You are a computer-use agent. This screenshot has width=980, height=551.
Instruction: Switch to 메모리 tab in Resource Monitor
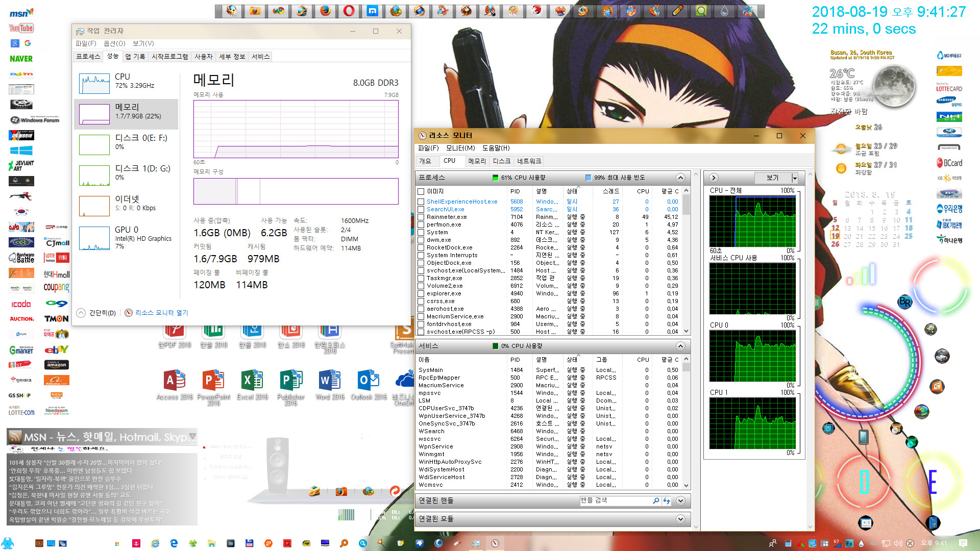[x=477, y=161]
